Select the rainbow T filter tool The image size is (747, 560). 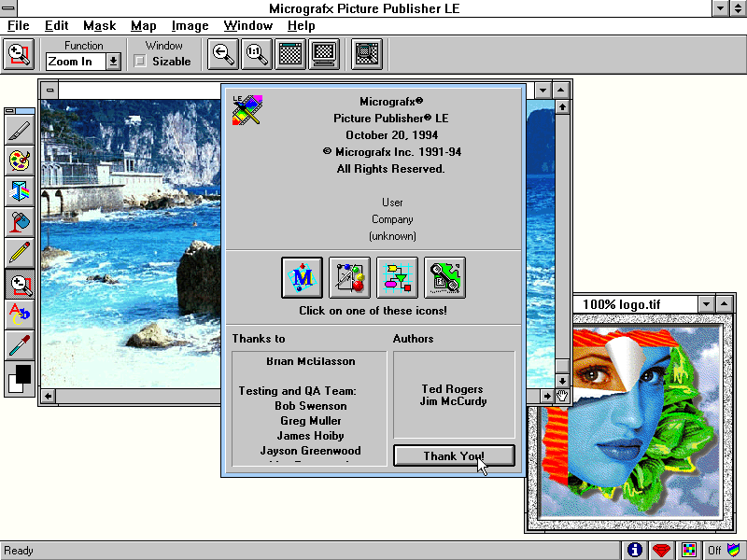coord(20,191)
